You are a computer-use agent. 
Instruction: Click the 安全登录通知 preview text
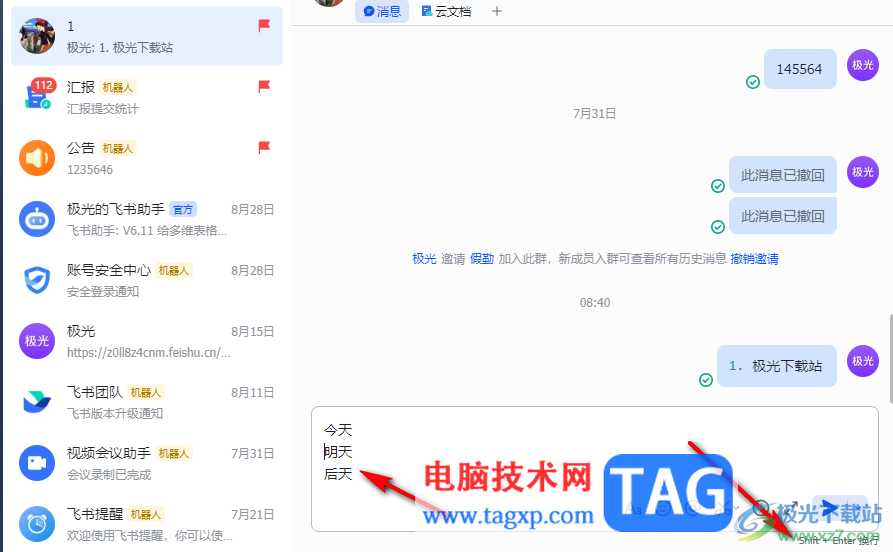coord(103,291)
